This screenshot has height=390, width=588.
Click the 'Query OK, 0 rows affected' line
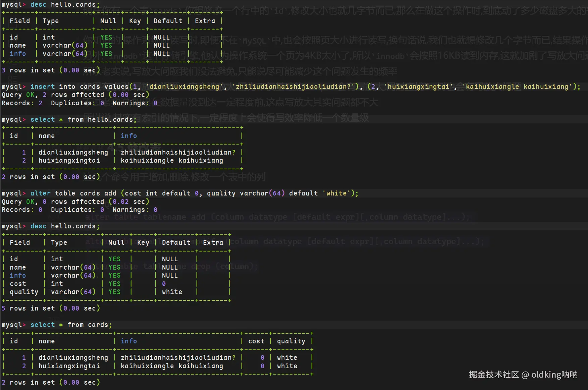click(x=75, y=202)
